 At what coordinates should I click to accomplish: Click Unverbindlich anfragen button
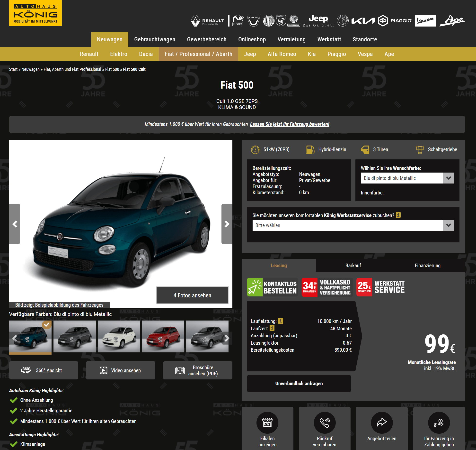click(299, 384)
